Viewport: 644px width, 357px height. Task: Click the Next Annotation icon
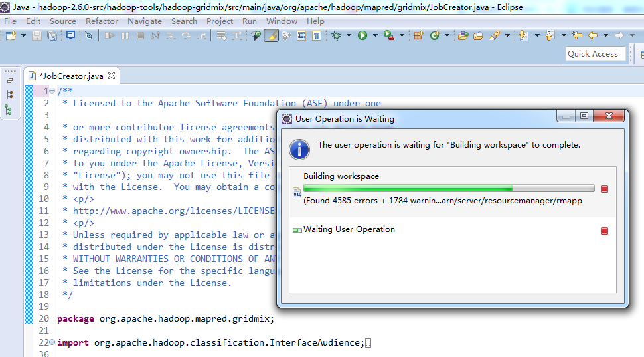523,36
